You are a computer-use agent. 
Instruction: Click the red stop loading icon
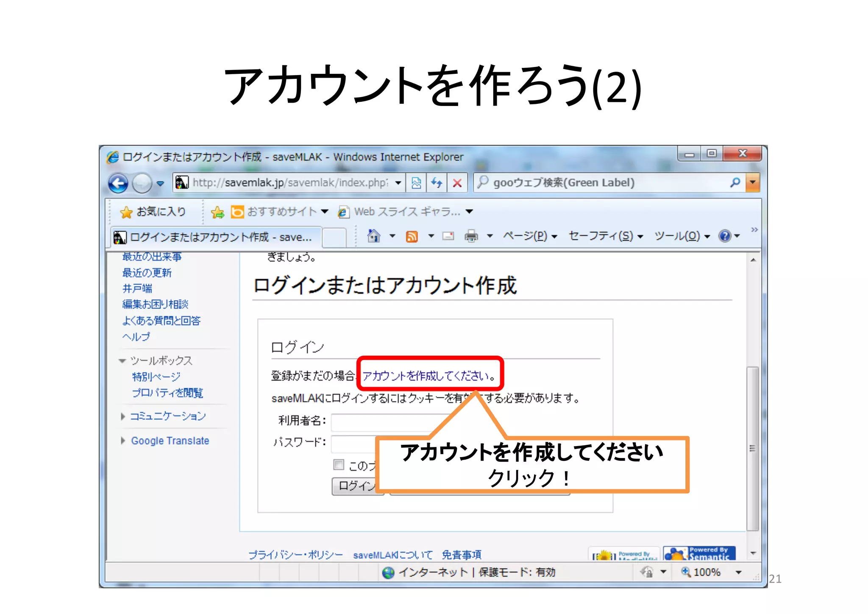point(457,183)
